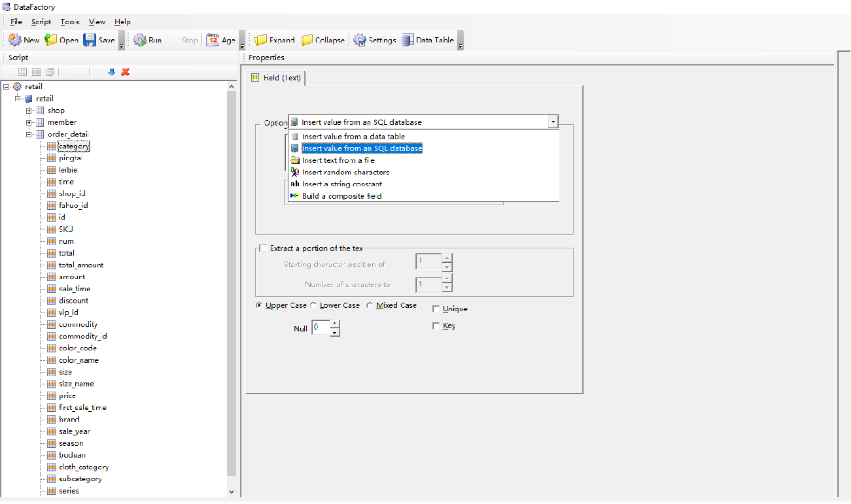
Task: Click the field icon beside SKU
Action: [51, 229]
